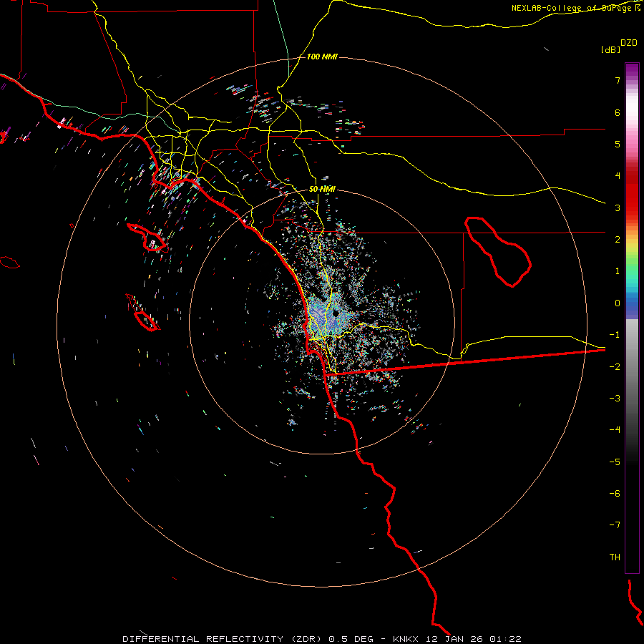The width and height of the screenshot is (644, 644).
Task: Click the colorbar tick label 4
Action: (618, 176)
